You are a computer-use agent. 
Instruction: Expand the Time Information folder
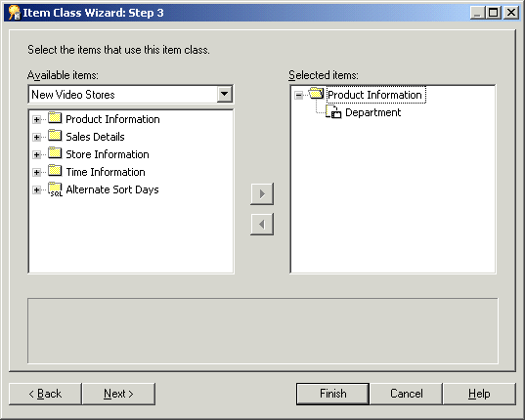click(36, 172)
